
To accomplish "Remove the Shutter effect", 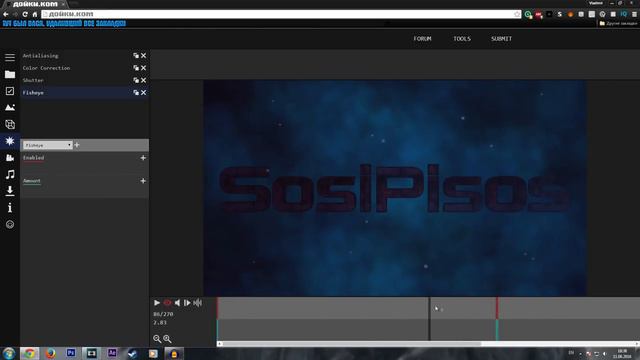I will coord(144,80).
